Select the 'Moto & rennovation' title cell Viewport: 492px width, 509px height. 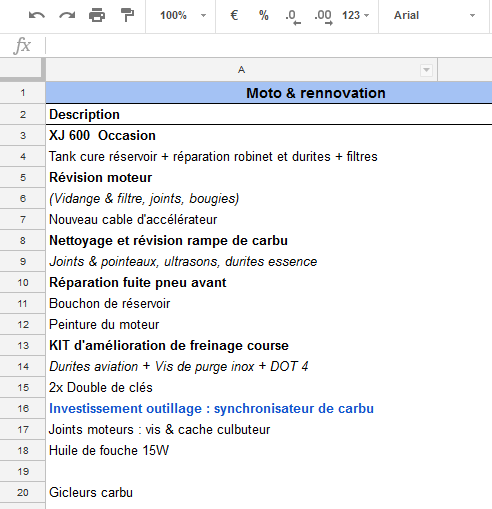tap(269, 93)
